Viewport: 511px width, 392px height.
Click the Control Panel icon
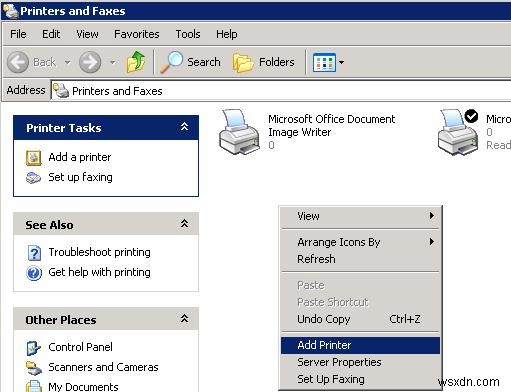[x=34, y=348]
